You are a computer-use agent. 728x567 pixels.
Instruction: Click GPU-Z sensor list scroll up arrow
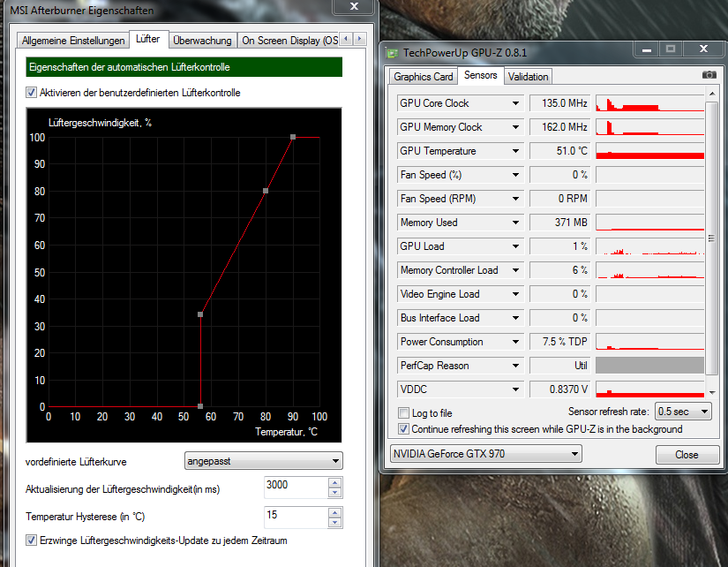pos(712,94)
